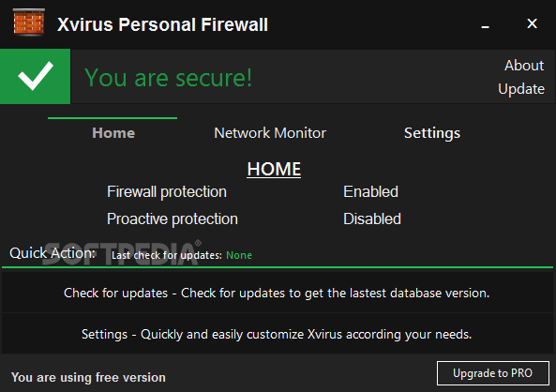The image size is (556, 392).
Task: Click the Upgrade to PRO button
Action: pos(493,373)
